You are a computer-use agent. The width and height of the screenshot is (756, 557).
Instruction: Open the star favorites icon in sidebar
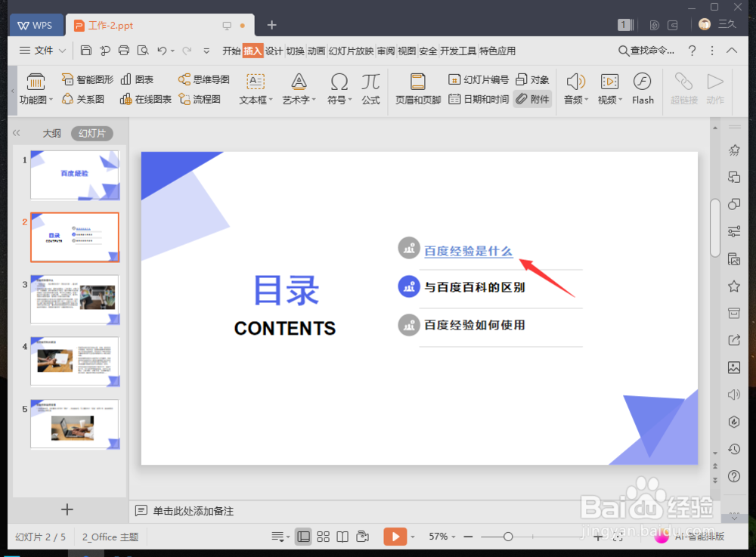coord(734,286)
